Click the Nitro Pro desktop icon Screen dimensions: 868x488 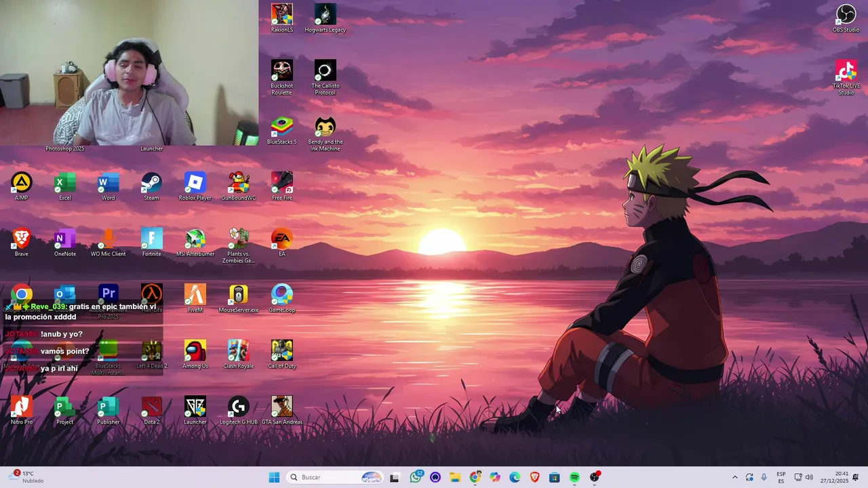(x=22, y=411)
